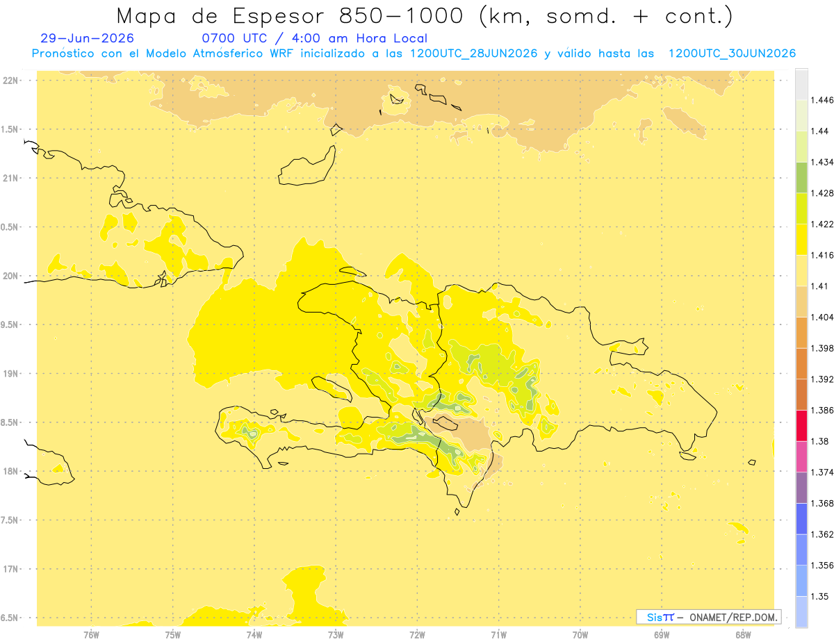The height and width of the screenshot is (644, 834).
Task: Click the colorbar value '1.392'
Action: tap(821, 379)
